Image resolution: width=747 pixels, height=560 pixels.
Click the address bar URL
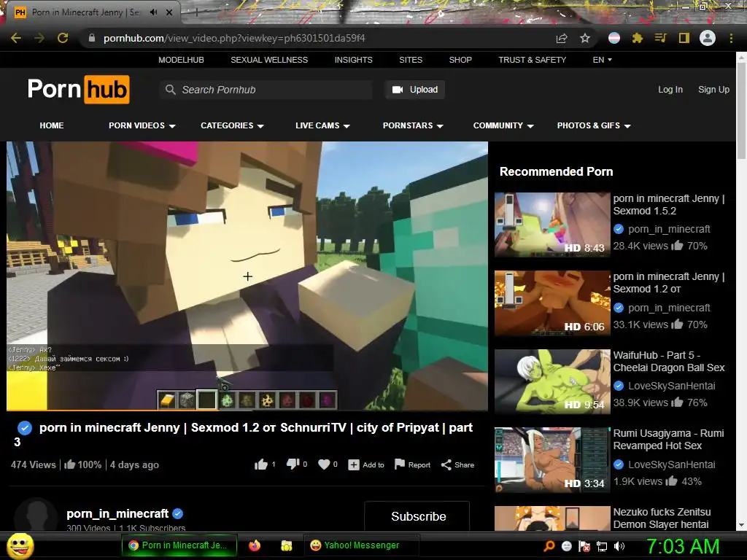point(234,38)
